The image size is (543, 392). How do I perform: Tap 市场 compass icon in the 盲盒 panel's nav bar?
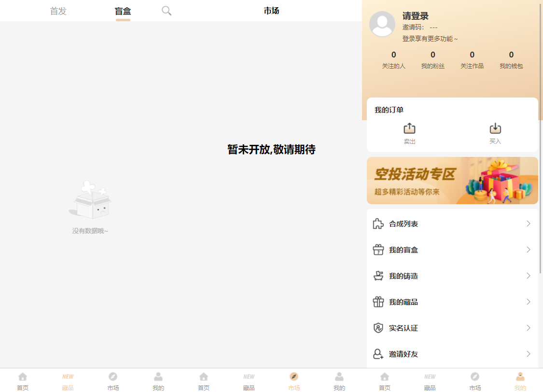click(x=113, y=377)
